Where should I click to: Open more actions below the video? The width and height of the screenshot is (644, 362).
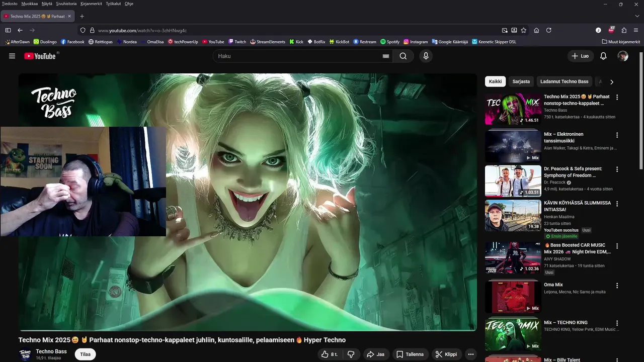pos(471,354)
